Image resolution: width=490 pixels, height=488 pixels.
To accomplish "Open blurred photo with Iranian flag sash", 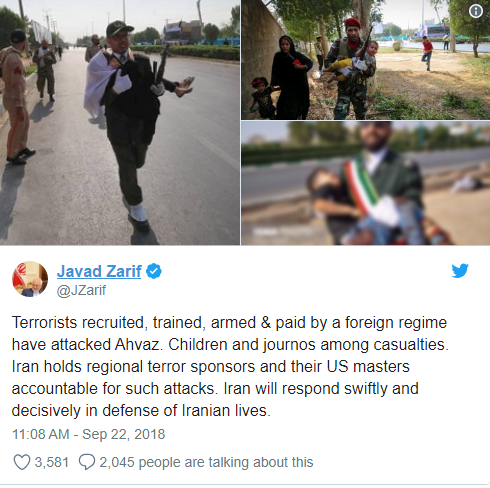I will (x=366, y=183).
